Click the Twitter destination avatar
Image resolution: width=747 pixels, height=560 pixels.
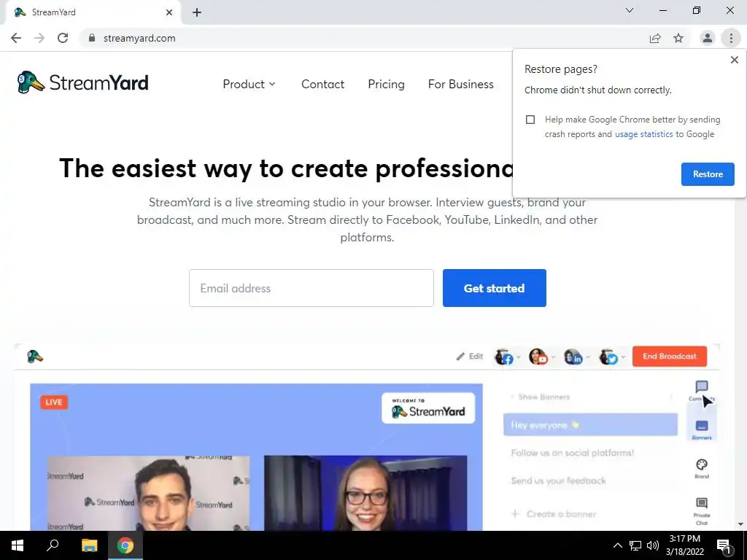(608, 357)
